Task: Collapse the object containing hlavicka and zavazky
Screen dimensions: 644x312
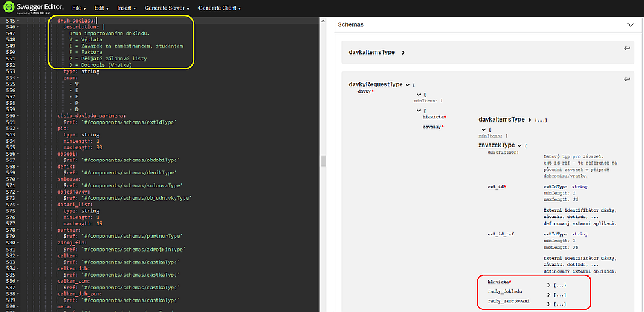Action: pyautogui.click(x=419, y=111)
